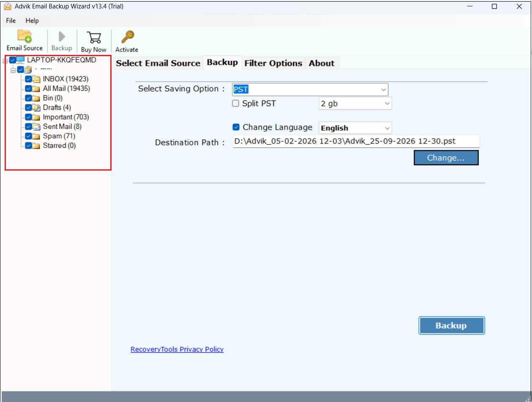The width and height of the screenshot is (532, 402).
Task: Uncheck the Drafts (4) checkbox
Action: [28, 108]
